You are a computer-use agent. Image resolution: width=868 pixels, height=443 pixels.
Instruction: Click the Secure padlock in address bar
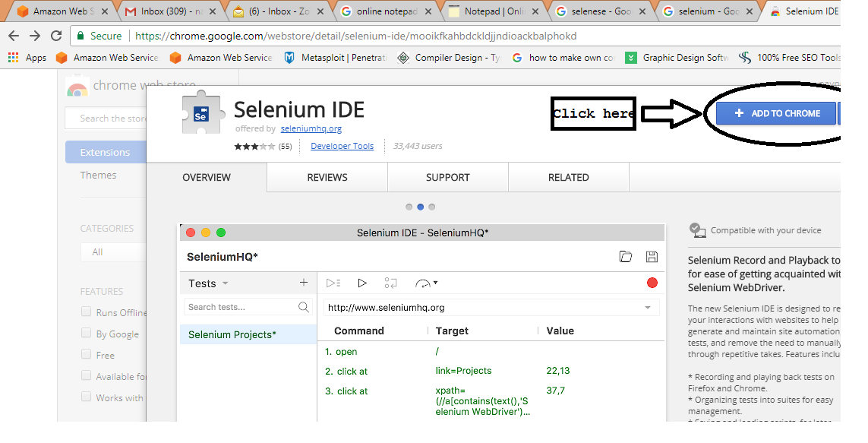[80, 36]
